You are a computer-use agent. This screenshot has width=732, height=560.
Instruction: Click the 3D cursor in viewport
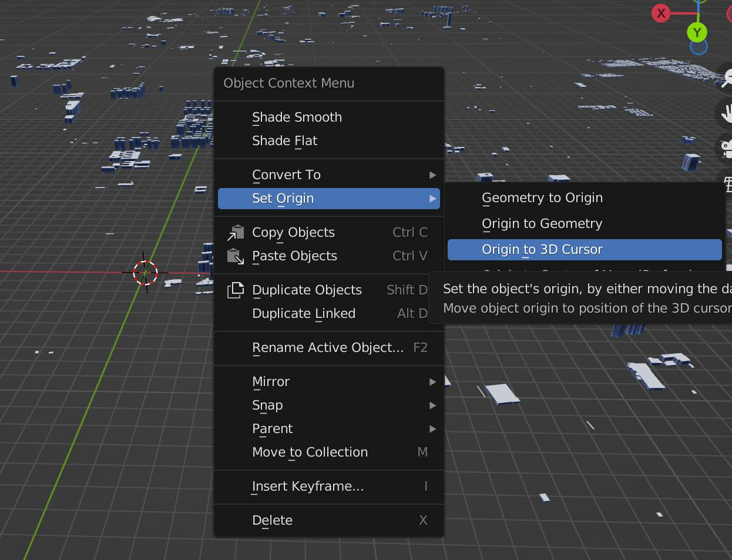click(x=145, y=273)
